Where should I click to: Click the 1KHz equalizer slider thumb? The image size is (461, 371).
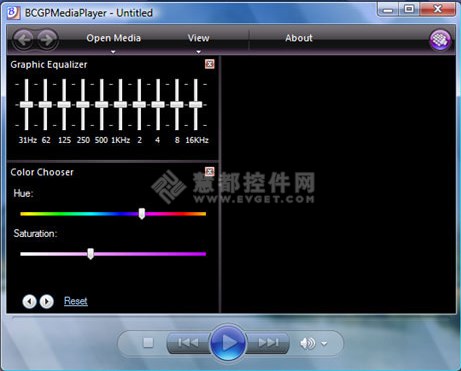coord(120,105)
